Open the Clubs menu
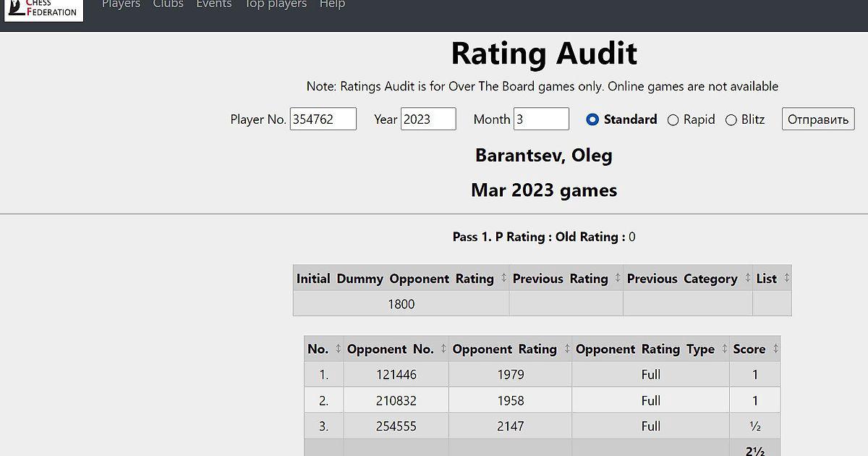Viewport: 868px width, 456px height. tap(168, 4)
